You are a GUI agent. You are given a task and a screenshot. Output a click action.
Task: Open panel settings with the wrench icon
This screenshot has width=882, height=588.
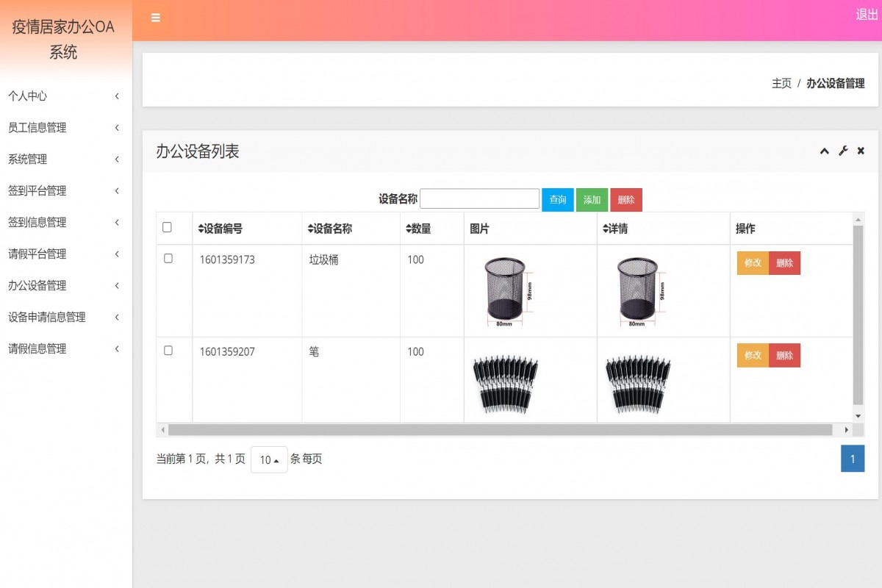(842, 151)
